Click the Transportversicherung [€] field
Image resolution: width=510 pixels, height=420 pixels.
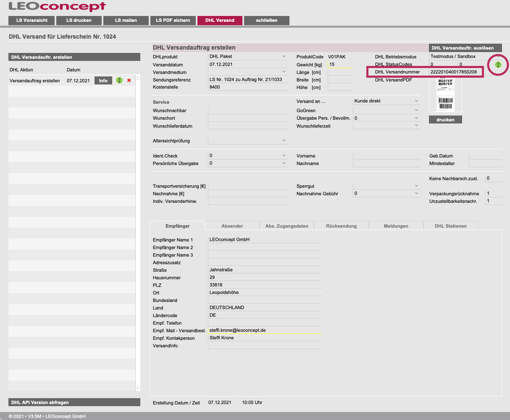[248, 186]
